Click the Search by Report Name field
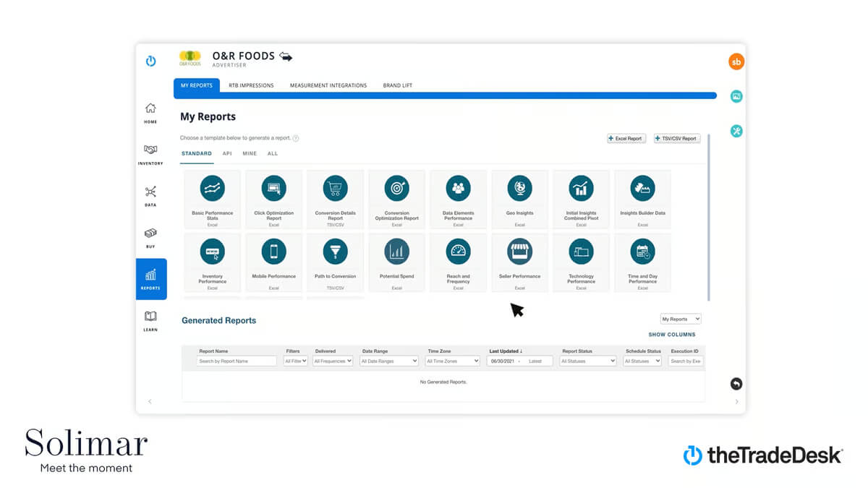 237,361
